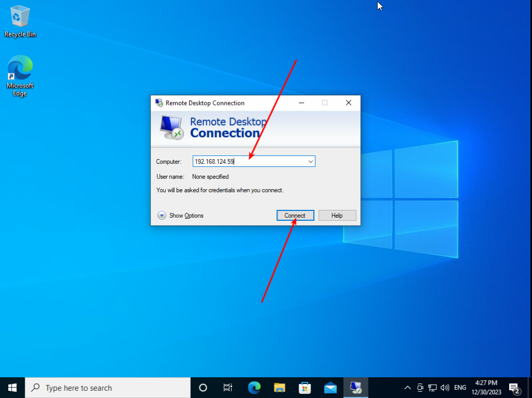Click the Connect button

click(x=295, y=216)
